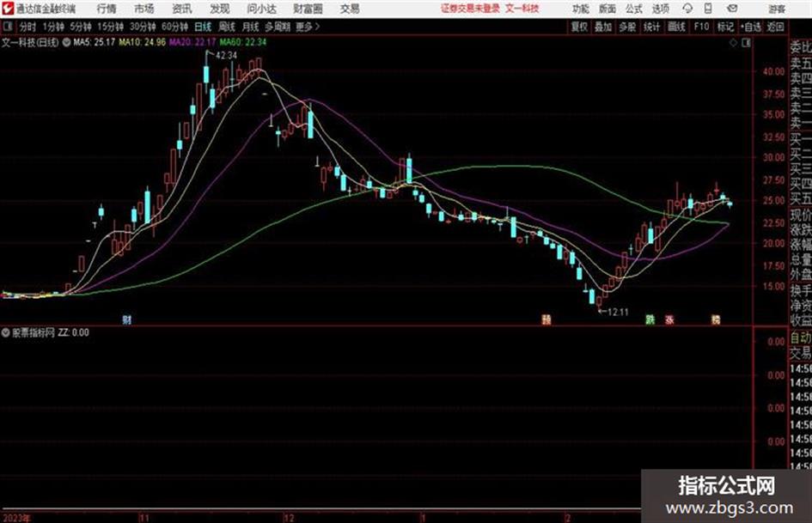Select the 周线 weekly period
Screen dimensions: 812x523
click(227, 27)
